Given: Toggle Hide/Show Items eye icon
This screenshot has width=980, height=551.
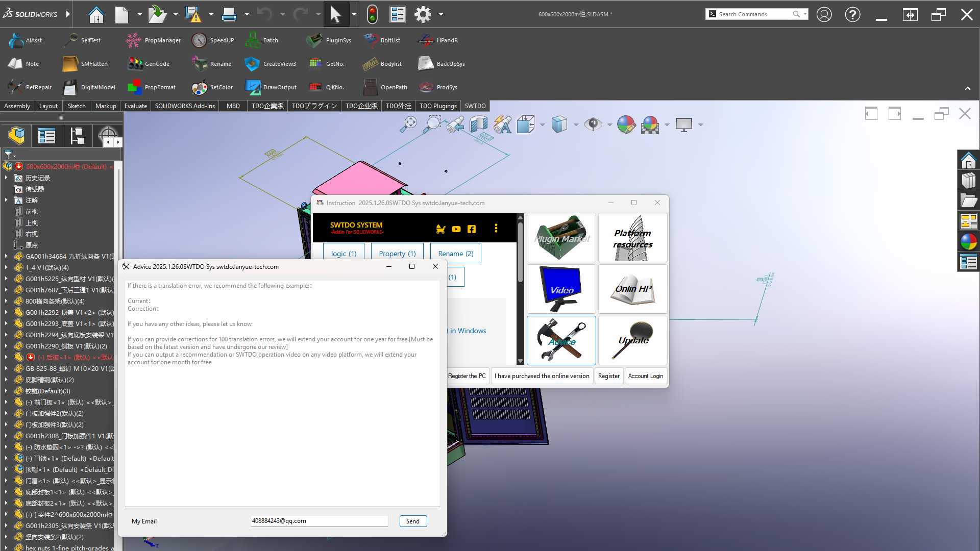Looking at the screenshot, I should tap(593, 124).
